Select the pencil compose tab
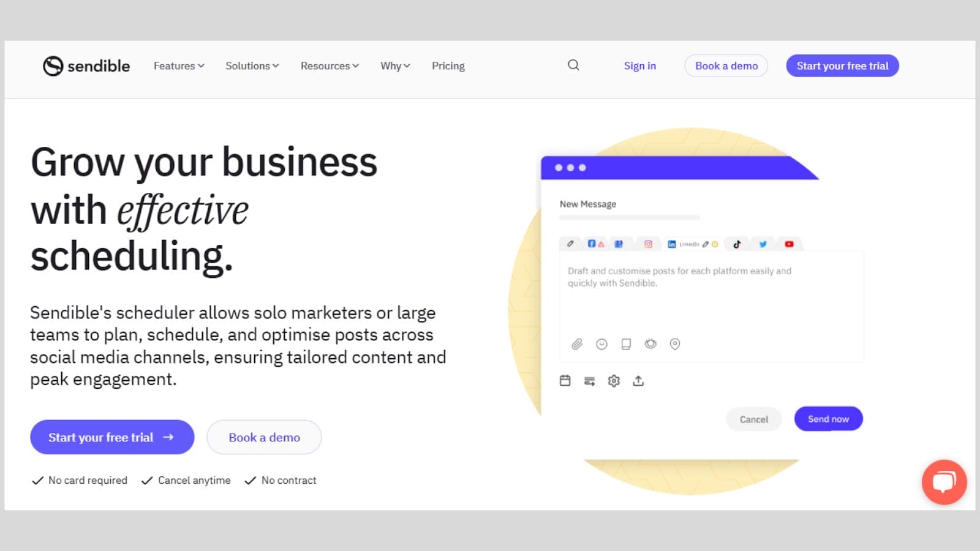Image resolution: width=980 pixels, height=551 pixels. click(570, 244)
